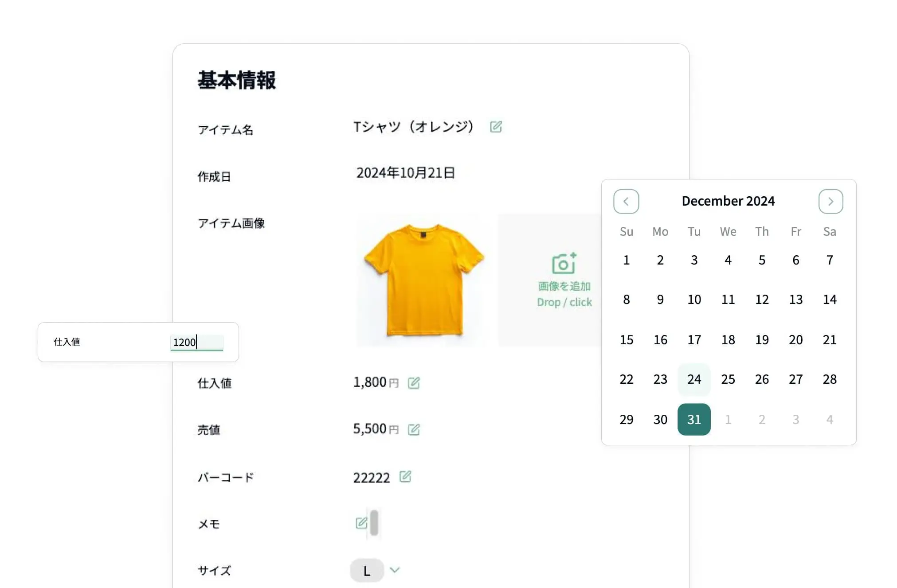
Task: Pick December 20 in the calendar
Action: pos(796,340)
